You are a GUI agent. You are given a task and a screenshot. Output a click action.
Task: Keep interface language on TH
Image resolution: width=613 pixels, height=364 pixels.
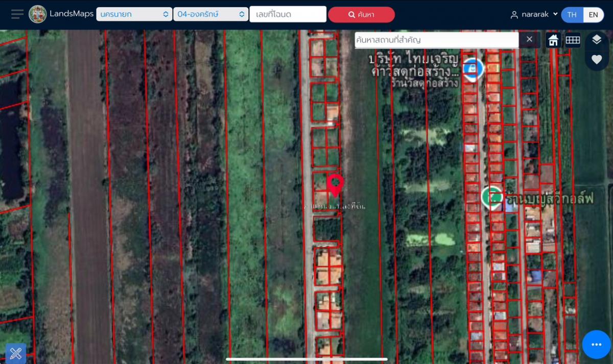pos(572,15)
